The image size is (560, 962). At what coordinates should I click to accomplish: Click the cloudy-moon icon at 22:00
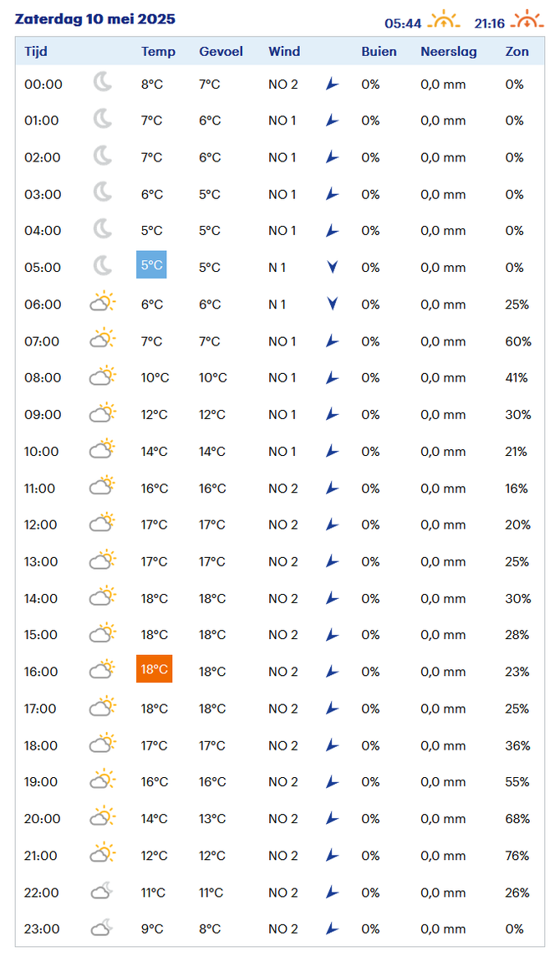coord(102,890)
